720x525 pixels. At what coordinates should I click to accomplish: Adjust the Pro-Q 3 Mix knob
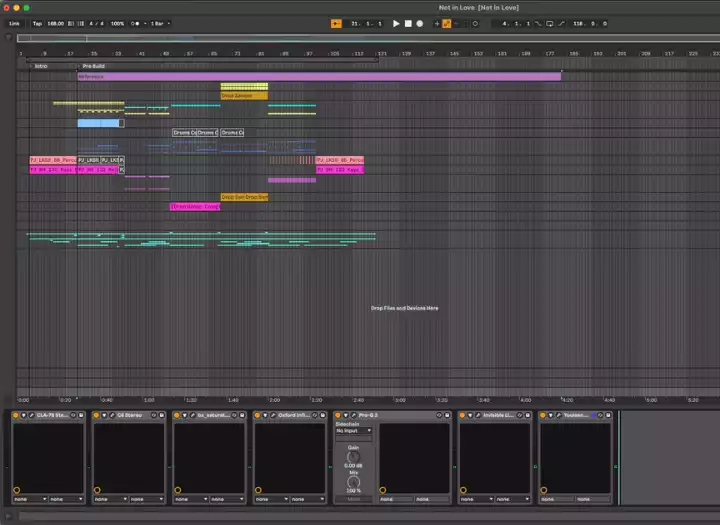[353, 482]
